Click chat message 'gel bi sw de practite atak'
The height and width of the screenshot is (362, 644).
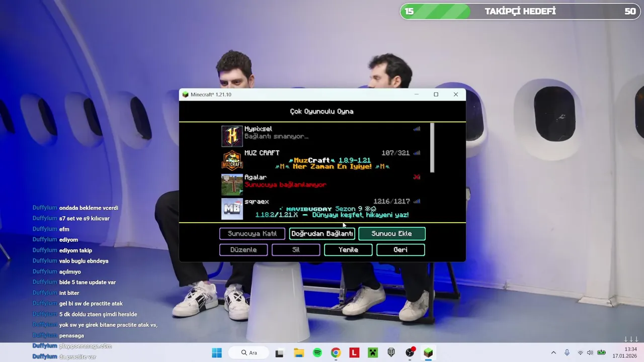(91, 304)
